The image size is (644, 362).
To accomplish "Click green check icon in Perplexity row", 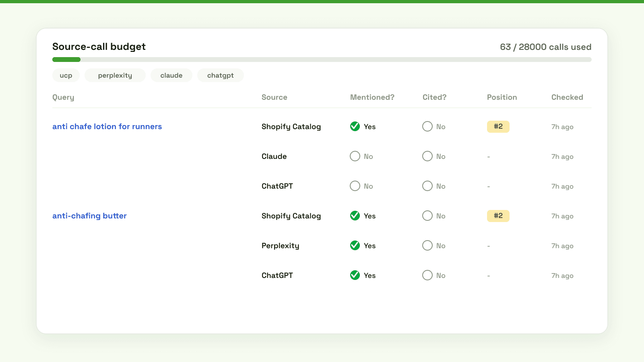I will (355, 245).
